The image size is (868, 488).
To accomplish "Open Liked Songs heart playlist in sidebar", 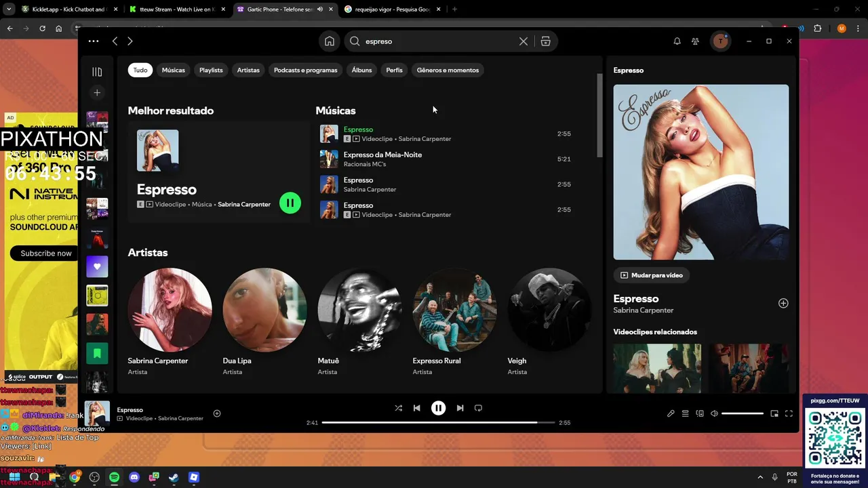I will [x=97, y=266].
